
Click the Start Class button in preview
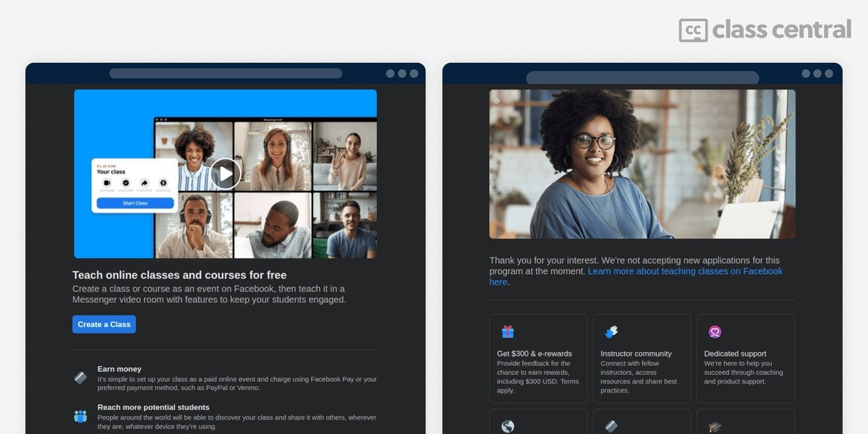[x=135, y=203]
